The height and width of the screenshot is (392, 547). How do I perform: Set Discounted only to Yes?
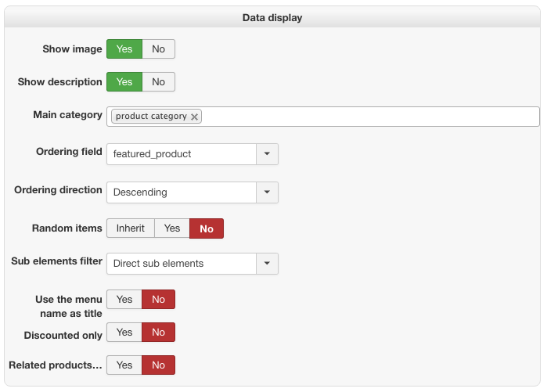(124, 333)
